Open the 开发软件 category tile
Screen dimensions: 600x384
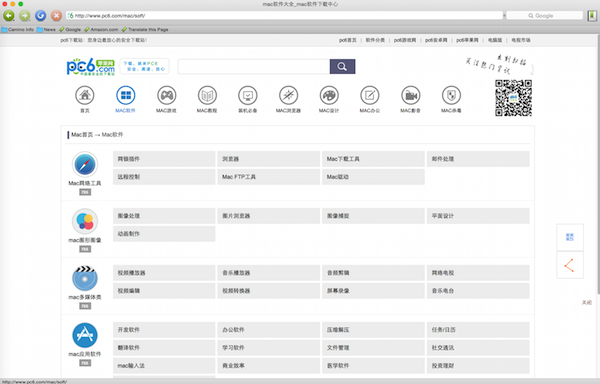pos(164,330)
